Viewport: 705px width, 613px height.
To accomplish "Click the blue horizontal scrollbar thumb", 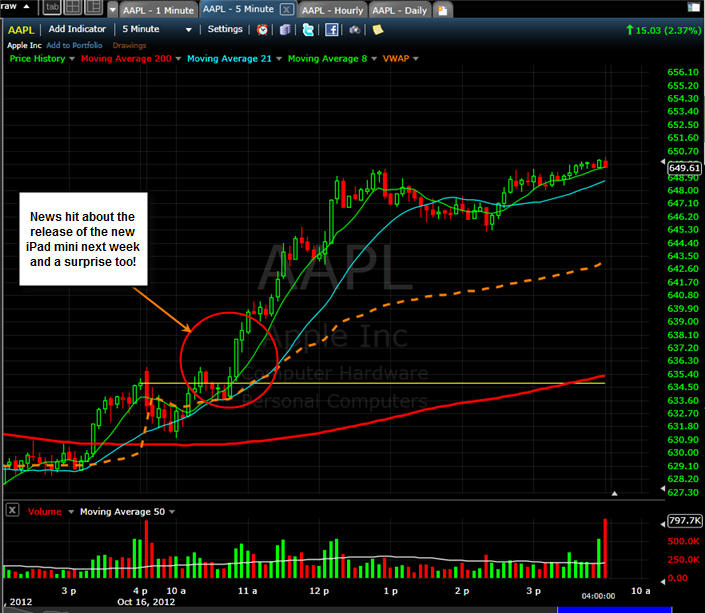I will [615, 610].
